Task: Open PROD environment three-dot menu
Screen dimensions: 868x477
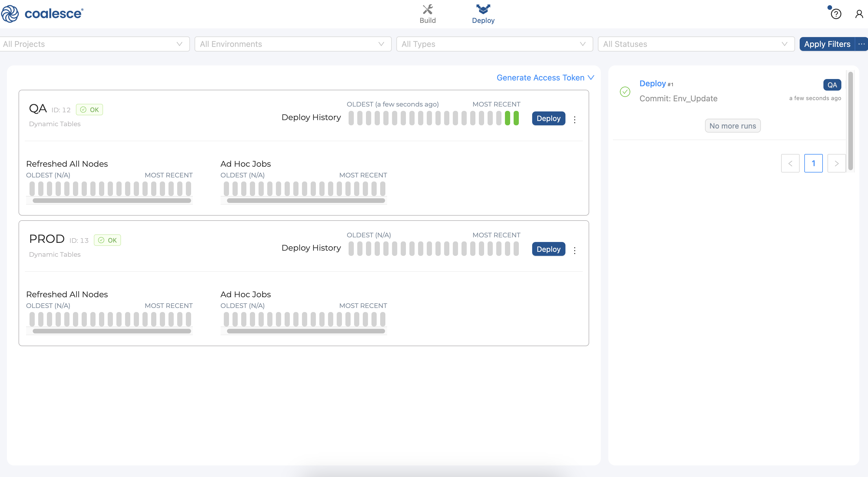Action: click(x=574, y=250)
